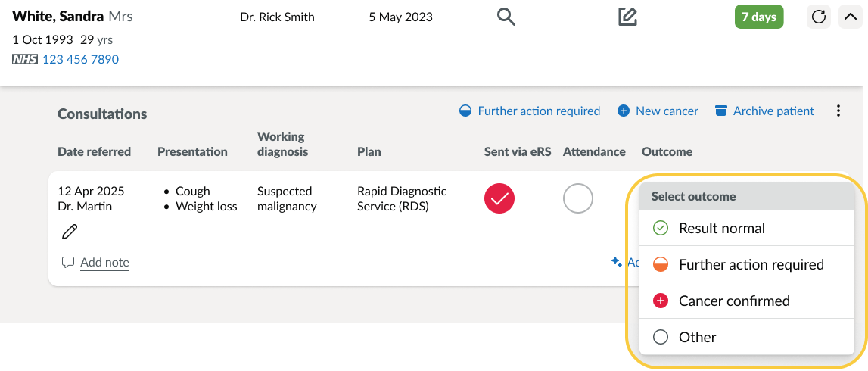Choose Cancer confirmed outcome option
868x371 pixels.
coord(747,301)
